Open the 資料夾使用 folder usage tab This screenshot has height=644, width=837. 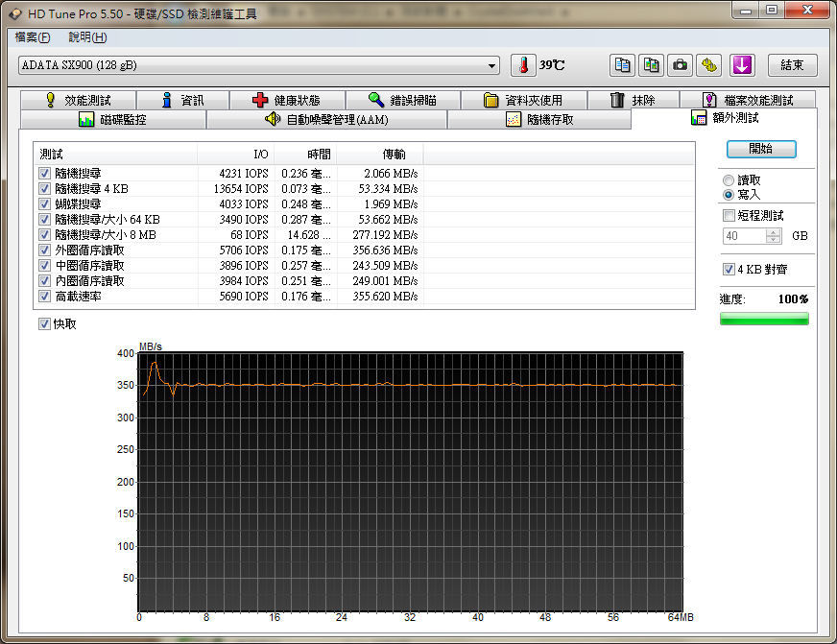tap(524, 101)
